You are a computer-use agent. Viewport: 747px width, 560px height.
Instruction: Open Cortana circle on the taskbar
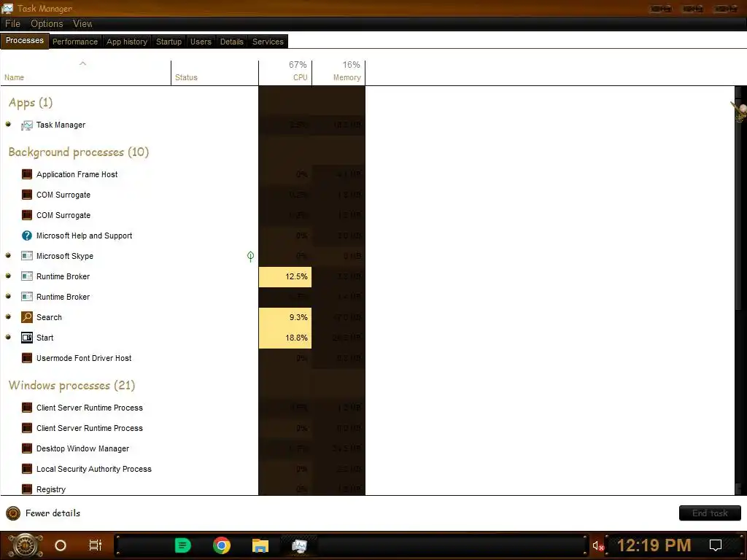61,545
